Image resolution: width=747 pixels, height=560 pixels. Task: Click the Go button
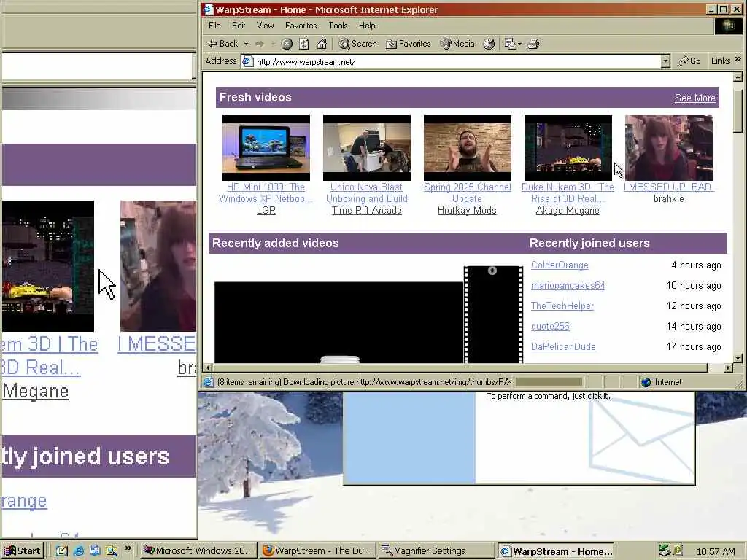[x=690, y=61]
